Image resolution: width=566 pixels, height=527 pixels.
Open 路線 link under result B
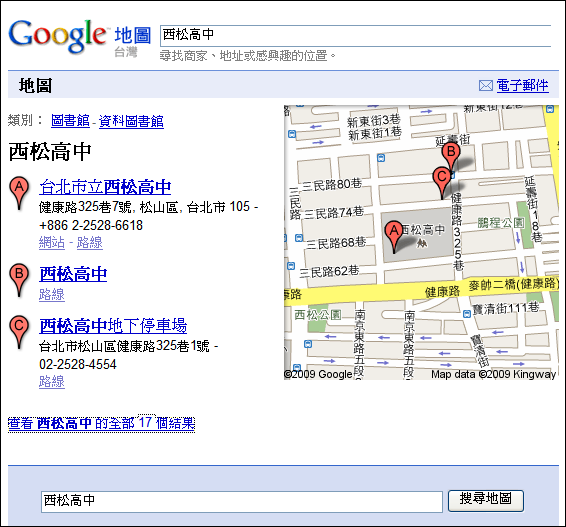(52, 295)
